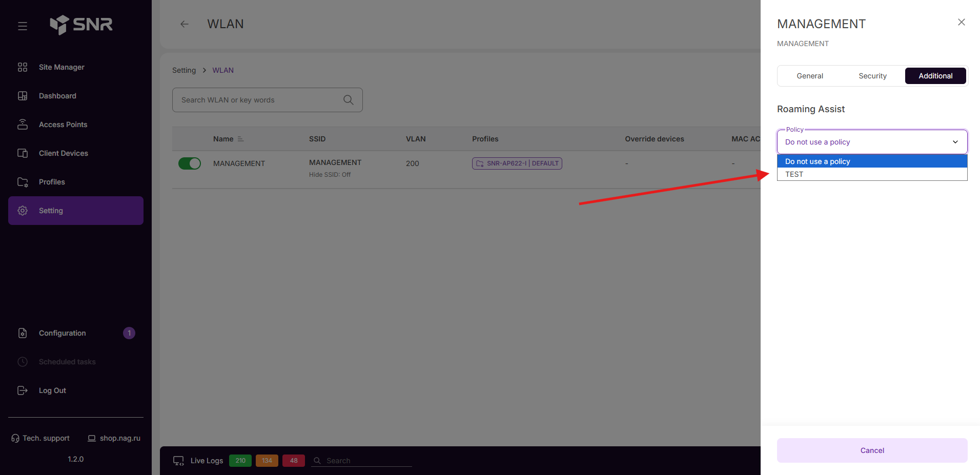980x475 pixels.
Task: Click the Log Out exit icon
Action: pyautogui.click(x=23, y=390)
